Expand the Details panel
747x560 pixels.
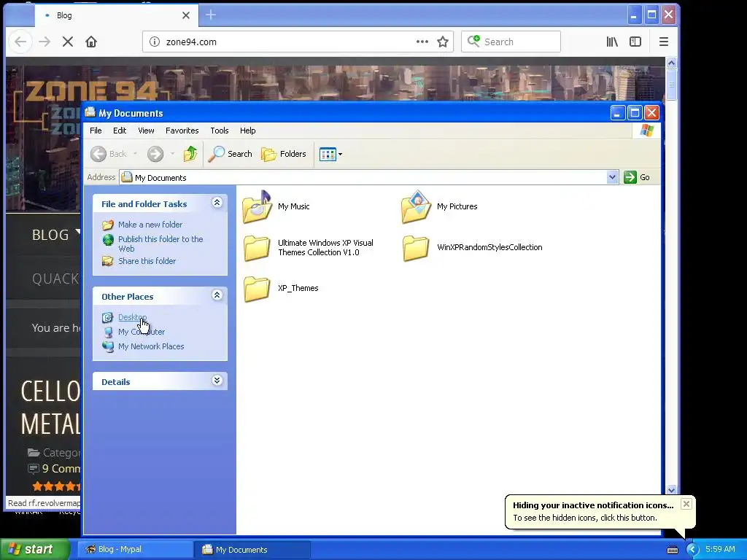click(217, 381)
